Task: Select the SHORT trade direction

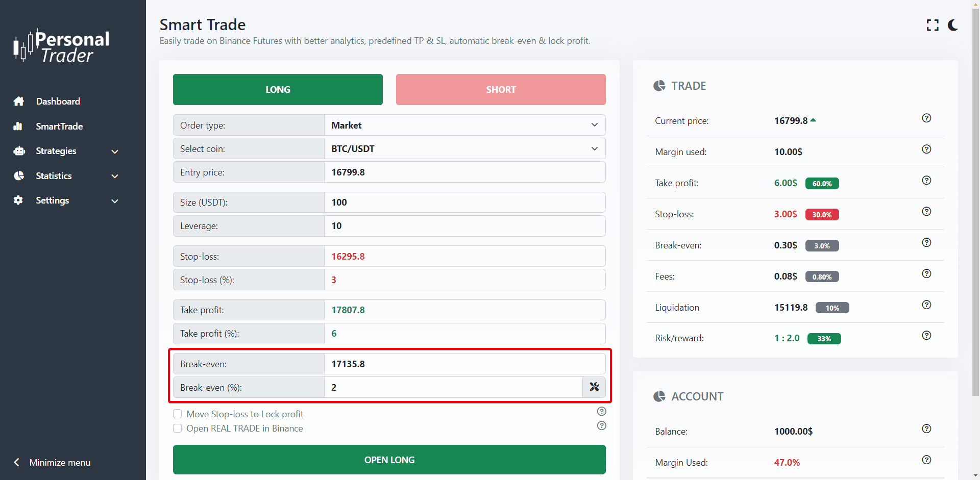Action: 501,90
